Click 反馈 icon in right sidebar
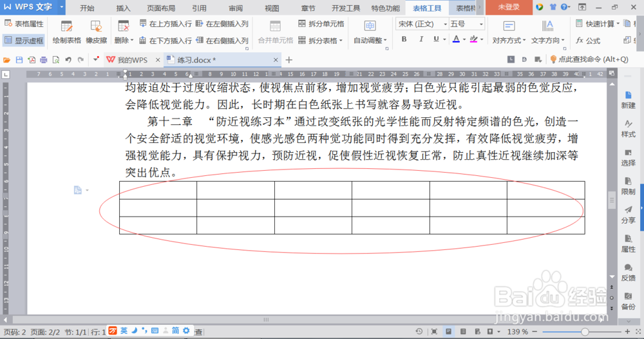644x339 pixels. pos(628,272)
